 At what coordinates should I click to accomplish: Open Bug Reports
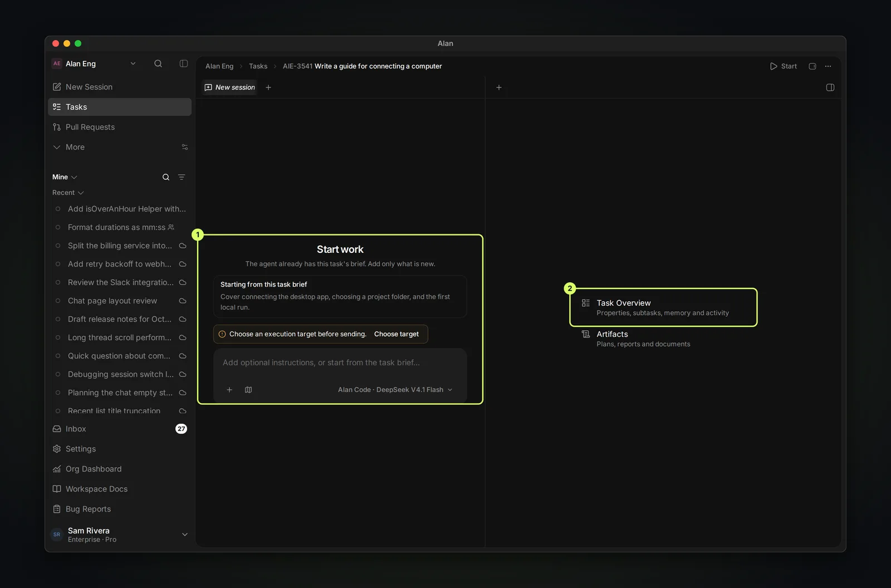(120, 509)
